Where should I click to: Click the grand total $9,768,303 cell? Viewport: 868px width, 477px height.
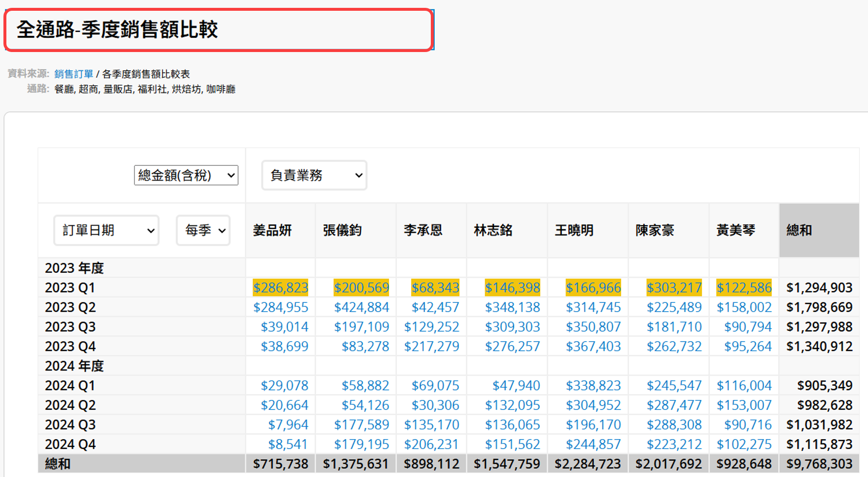pyautogui.click(x=819, y=464)
